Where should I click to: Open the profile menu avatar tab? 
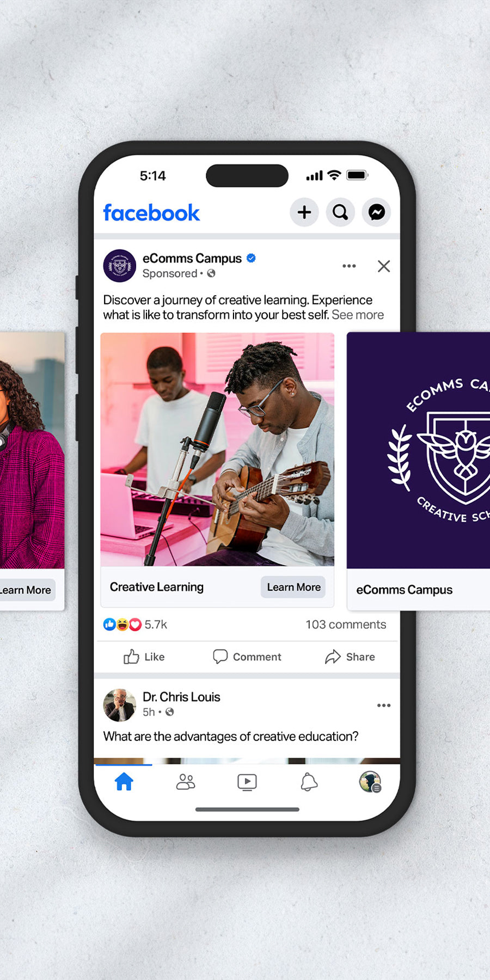tap(370, 782)
